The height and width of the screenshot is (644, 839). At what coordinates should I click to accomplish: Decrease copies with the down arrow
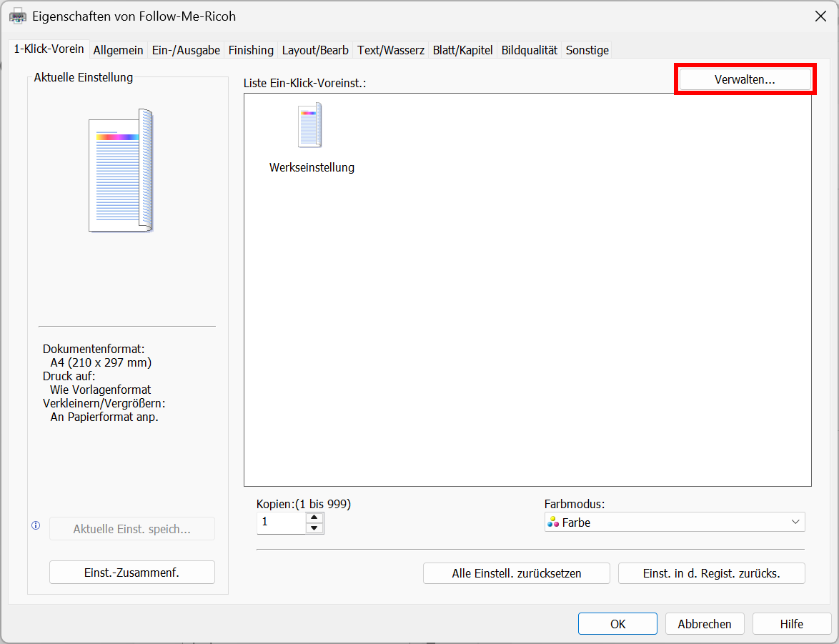click(x=314, y=528)
